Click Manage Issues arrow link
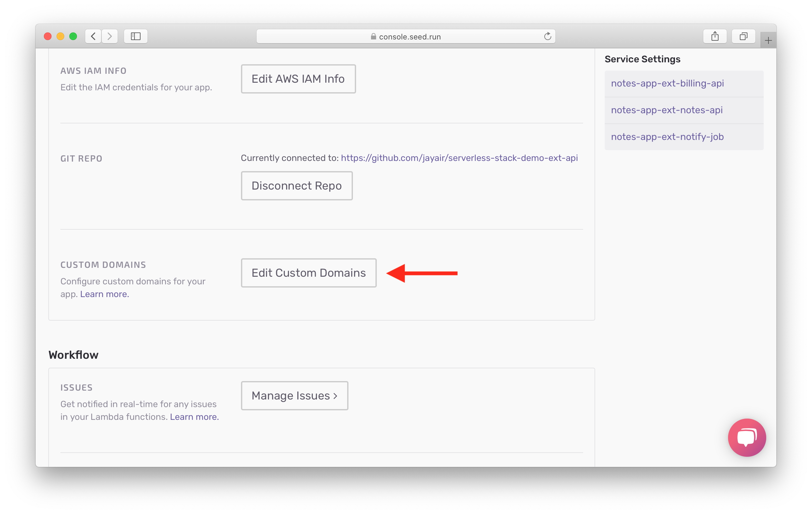Viewport: 812px width, 514px height. (294, 395)
